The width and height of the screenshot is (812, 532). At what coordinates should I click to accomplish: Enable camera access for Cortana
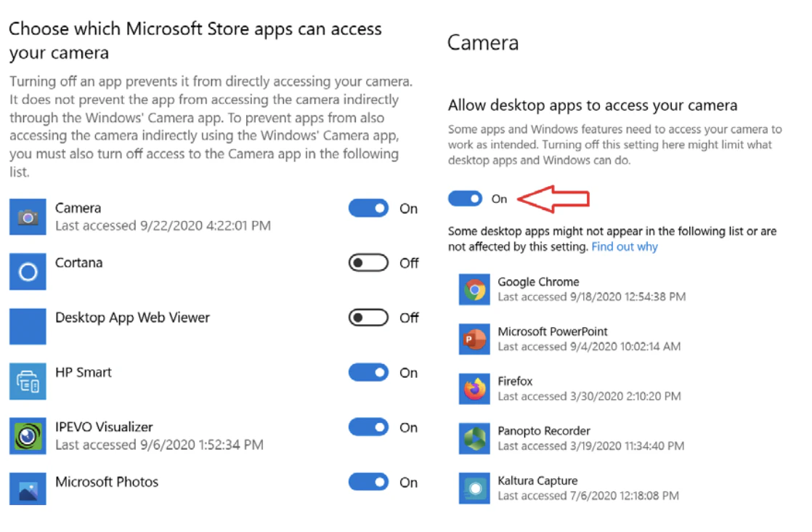(x=368, y=263)
